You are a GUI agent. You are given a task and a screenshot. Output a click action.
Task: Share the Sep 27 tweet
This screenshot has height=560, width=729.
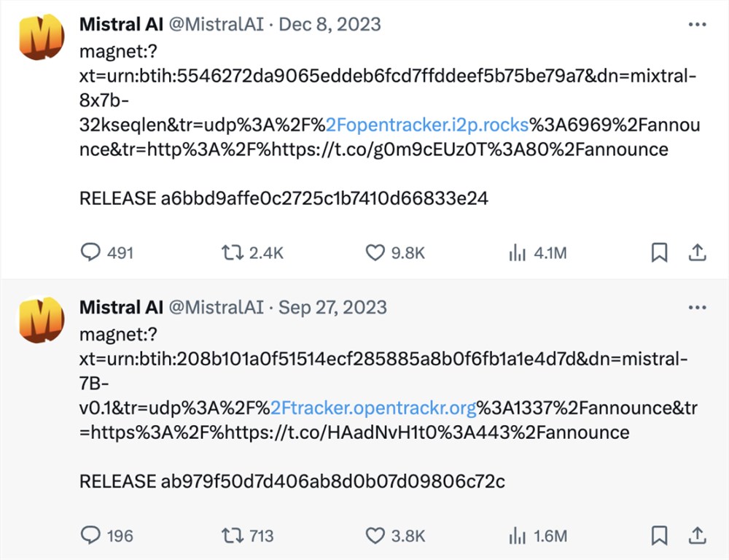pos(698,535)
